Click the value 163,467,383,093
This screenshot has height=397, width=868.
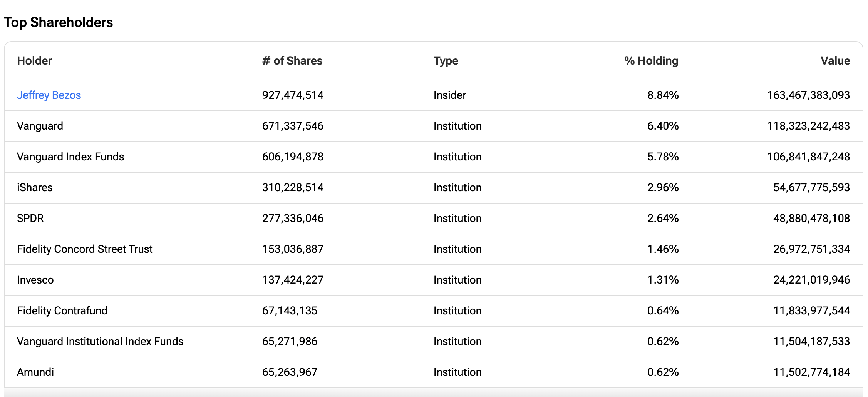(808, 95)
